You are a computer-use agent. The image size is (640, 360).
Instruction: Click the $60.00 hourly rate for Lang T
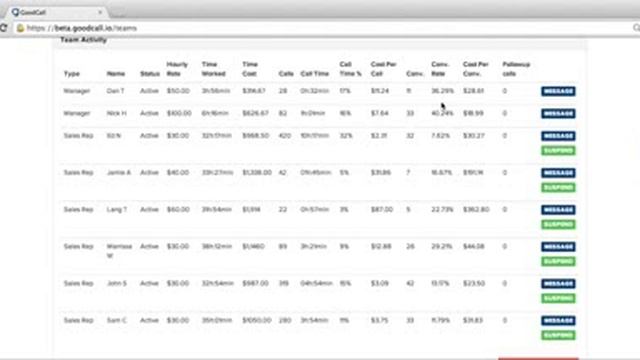[178, 209]
